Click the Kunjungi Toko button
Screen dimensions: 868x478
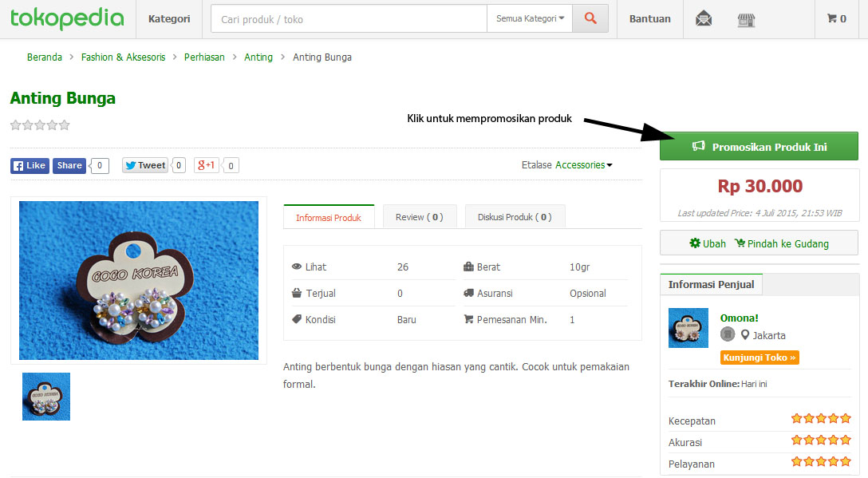(x=759, y=358)
